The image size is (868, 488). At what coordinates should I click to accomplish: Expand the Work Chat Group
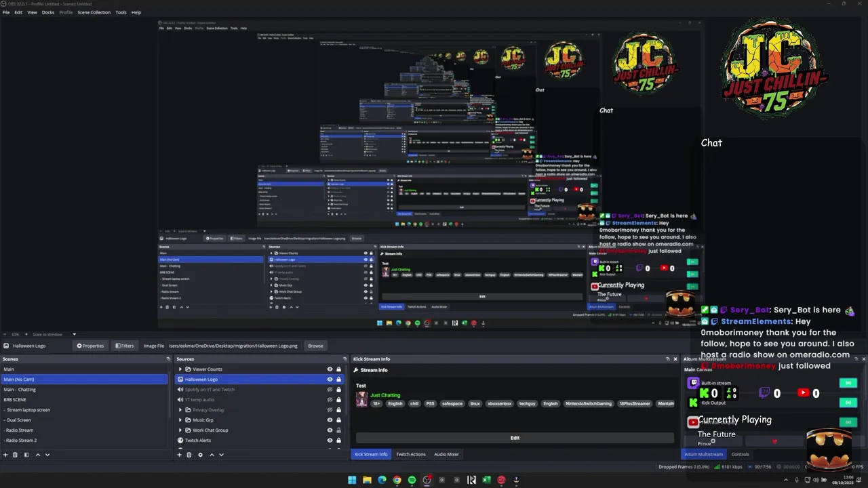point(180,430)
